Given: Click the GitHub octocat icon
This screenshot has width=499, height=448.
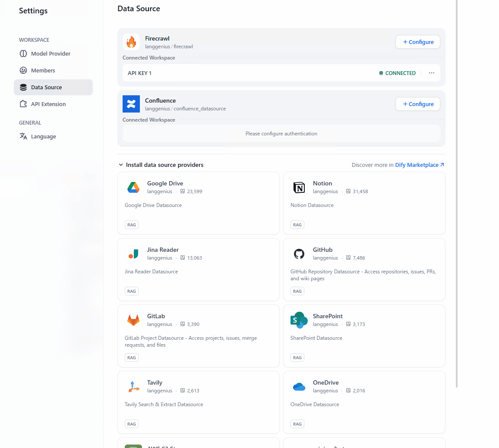Looking at the screenshot, I should click(299, 254).
